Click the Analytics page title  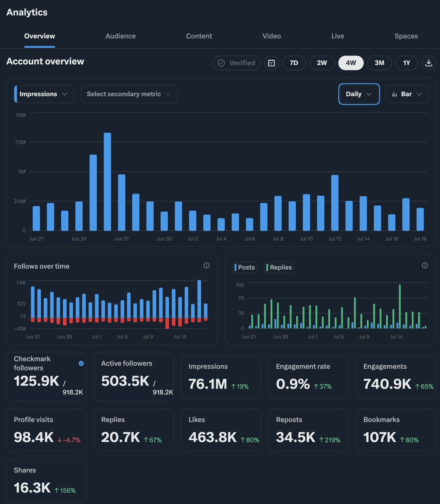click(27, 12)
